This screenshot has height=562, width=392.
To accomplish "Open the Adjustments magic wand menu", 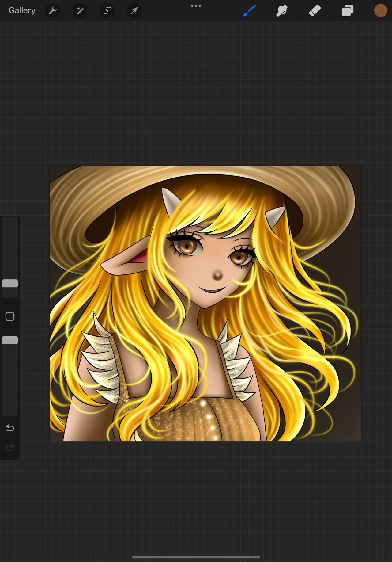I will tap(80, 11).
